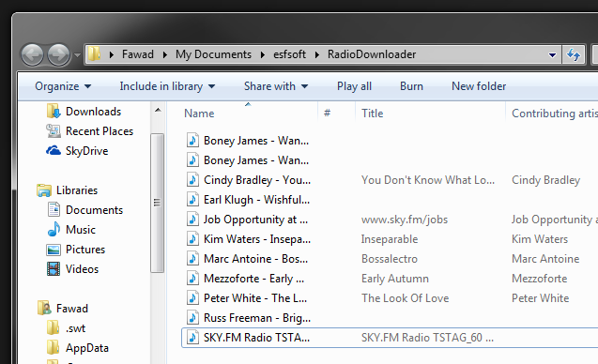Viewport: 598px width, 364px height.
Task: Open the Share with menu
Action: 276,86
